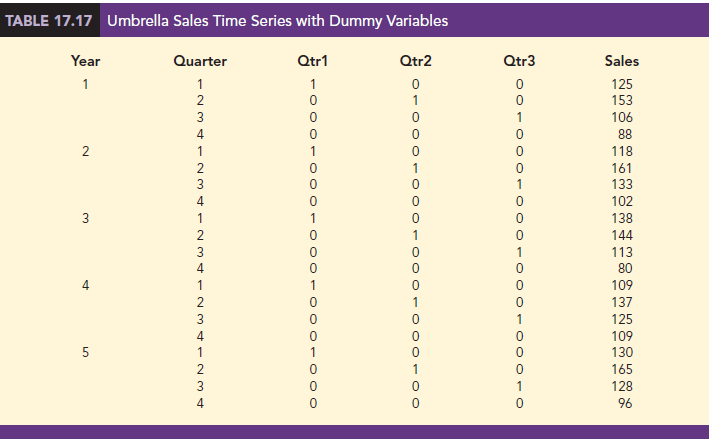The width and height of the screenshot is (709, 439).
Task: Select the Sales value 165
Action: (622, 369)
